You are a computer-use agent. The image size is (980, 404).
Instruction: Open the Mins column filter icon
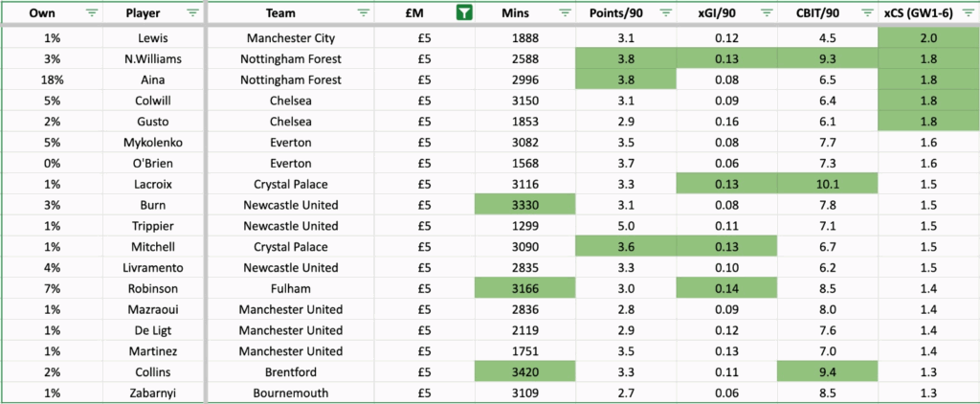[x=564, y=13]
